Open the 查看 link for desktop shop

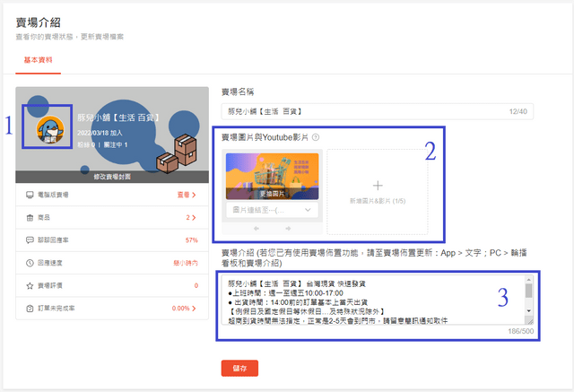pos(187,195)
